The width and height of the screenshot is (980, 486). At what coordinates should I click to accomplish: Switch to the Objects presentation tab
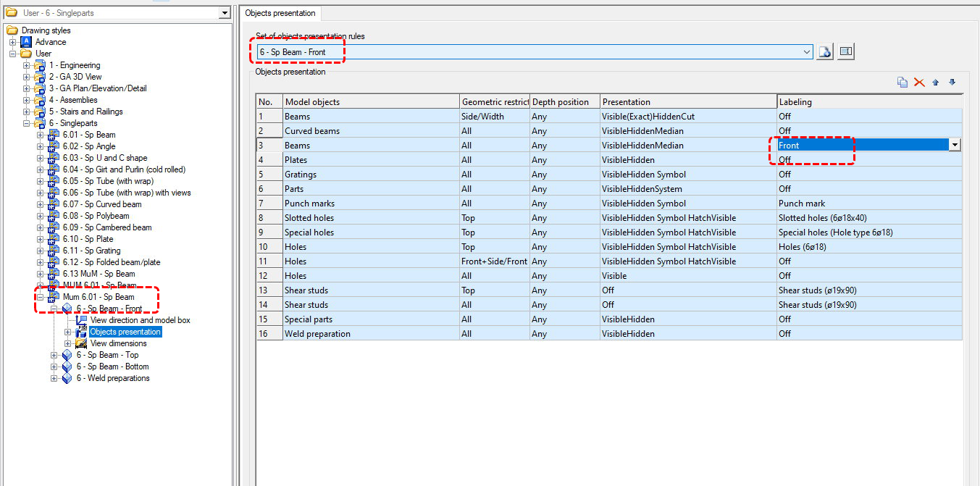coord(280,13)
